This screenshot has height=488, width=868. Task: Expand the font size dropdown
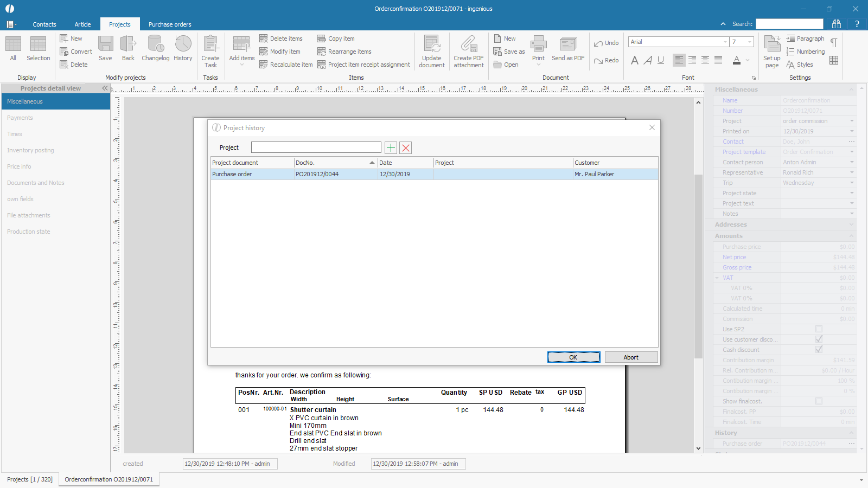750,42
